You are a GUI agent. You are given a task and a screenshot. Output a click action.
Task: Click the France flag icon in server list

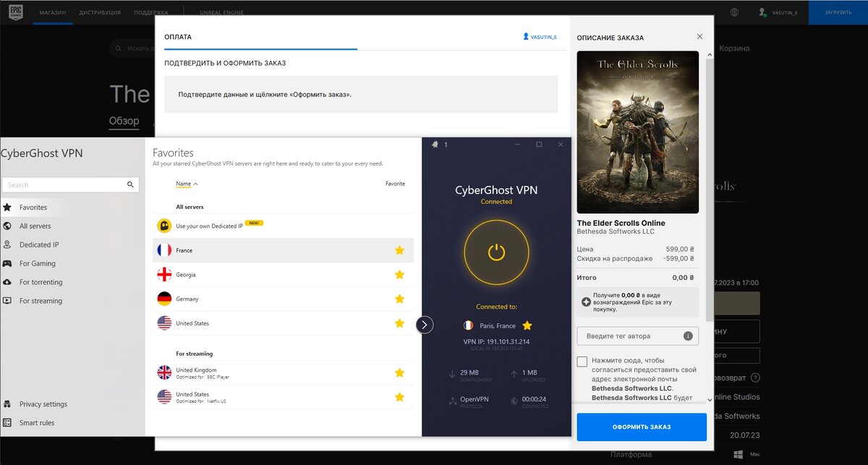(164, 250)
